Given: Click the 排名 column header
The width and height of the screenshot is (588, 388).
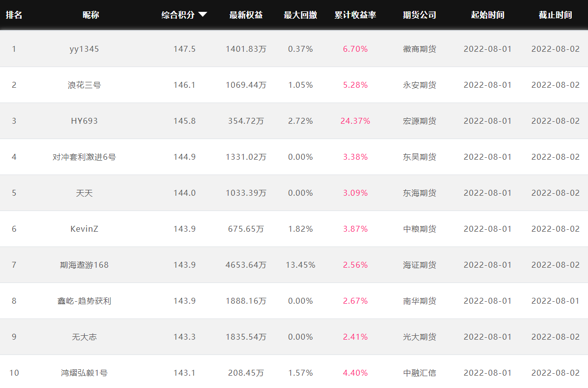Looking at the screenshot, I should [14, 15].
